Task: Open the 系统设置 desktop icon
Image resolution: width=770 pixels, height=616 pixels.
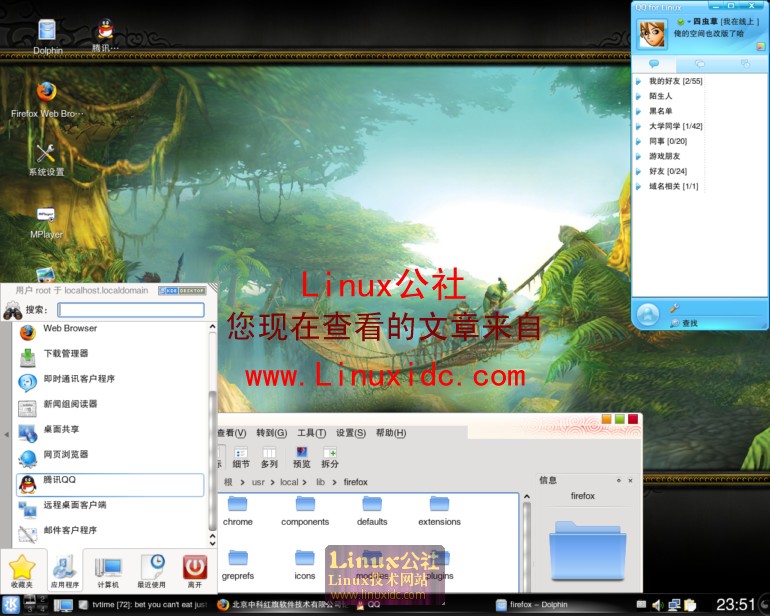Action: (x=46, y=160)
